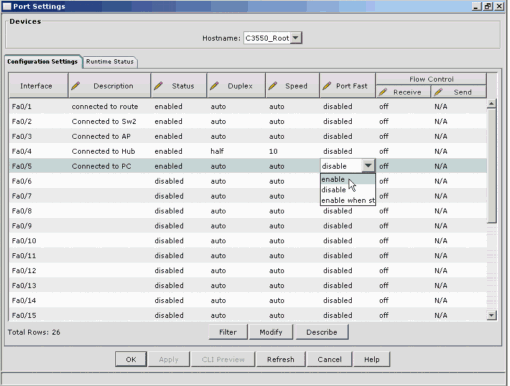Click the pencil icon in Speed header
This screenshot has width=510, height=386.
pyautogui.click(x=273, y=86)
